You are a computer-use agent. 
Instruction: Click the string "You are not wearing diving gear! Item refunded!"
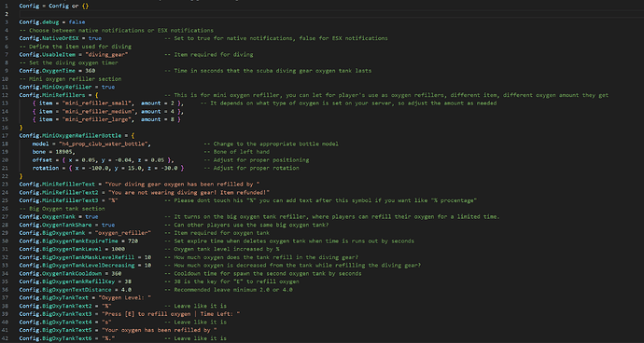[x=189, y=192]
